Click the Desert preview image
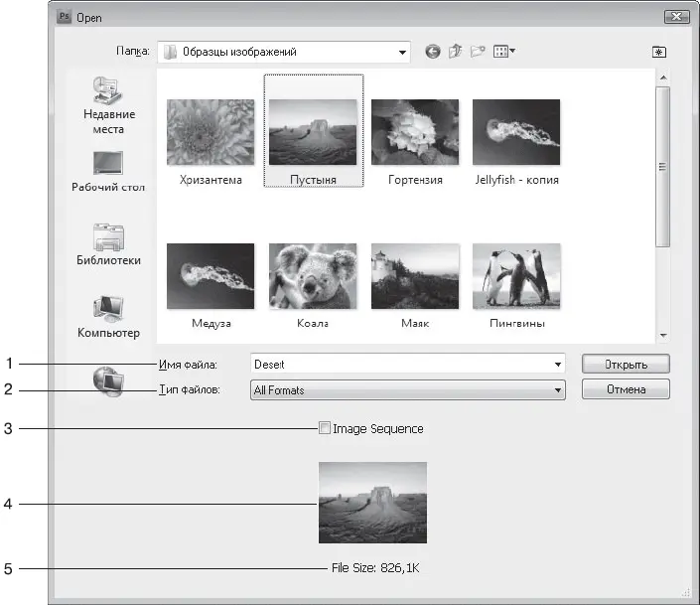The height and width of the screenshot is (605, 700). (372, 503)
